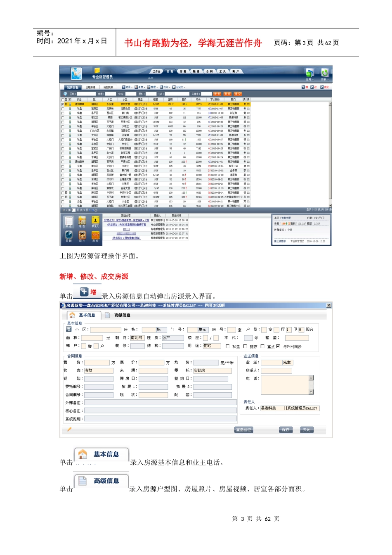392x555 pixels.
Task: Click the large 增 button illustration
Action: (87, 292)
